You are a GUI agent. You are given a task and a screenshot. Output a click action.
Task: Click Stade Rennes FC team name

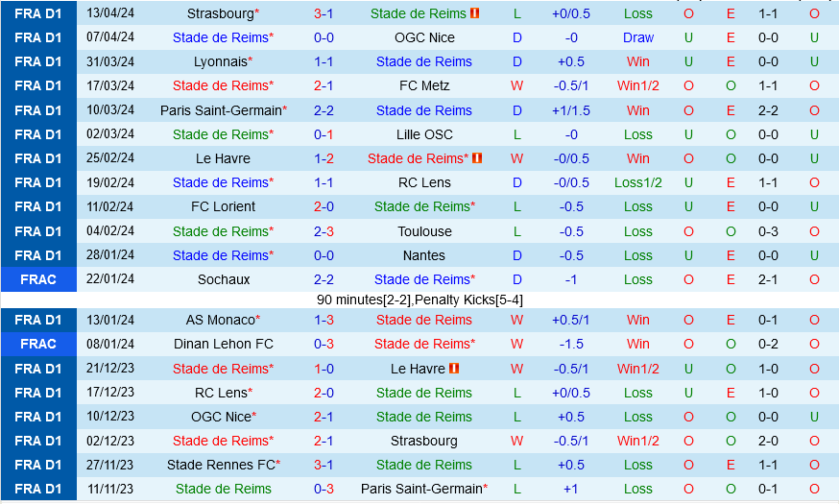coord(221,465)
